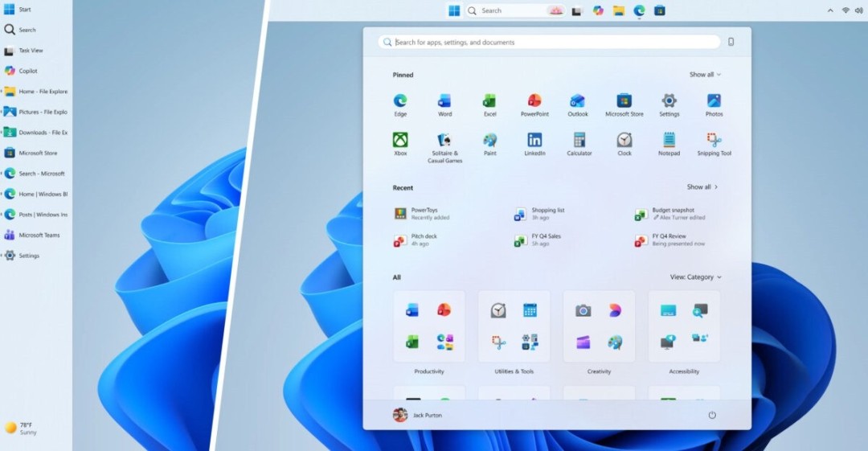Open the Wi-Fi network icon in tray

click(845, 10)
